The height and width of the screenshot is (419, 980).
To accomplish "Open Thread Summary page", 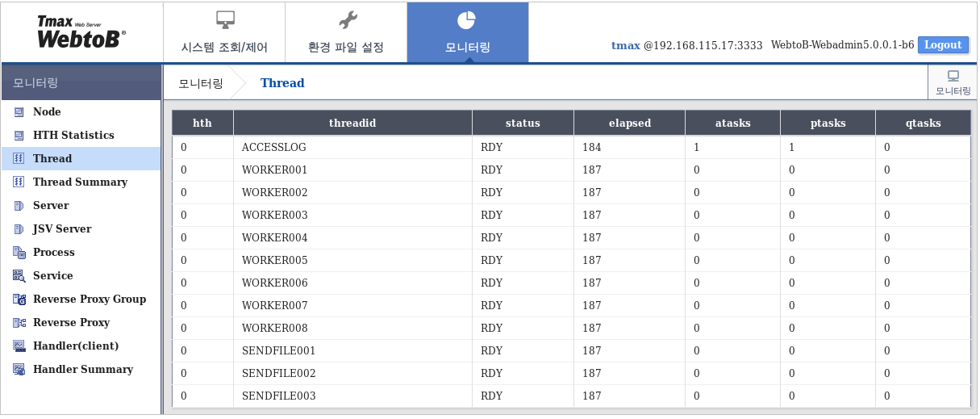I will tap(81, 182).
